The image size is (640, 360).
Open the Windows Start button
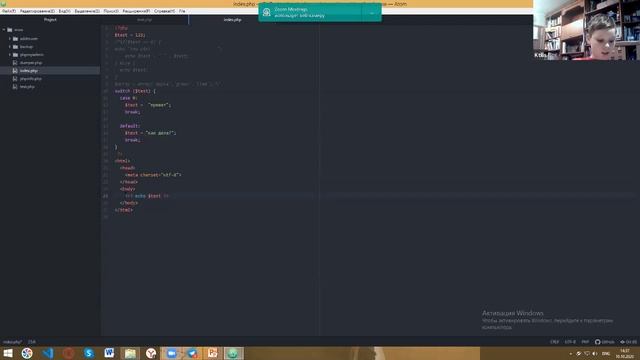click(x=7, y=353)
